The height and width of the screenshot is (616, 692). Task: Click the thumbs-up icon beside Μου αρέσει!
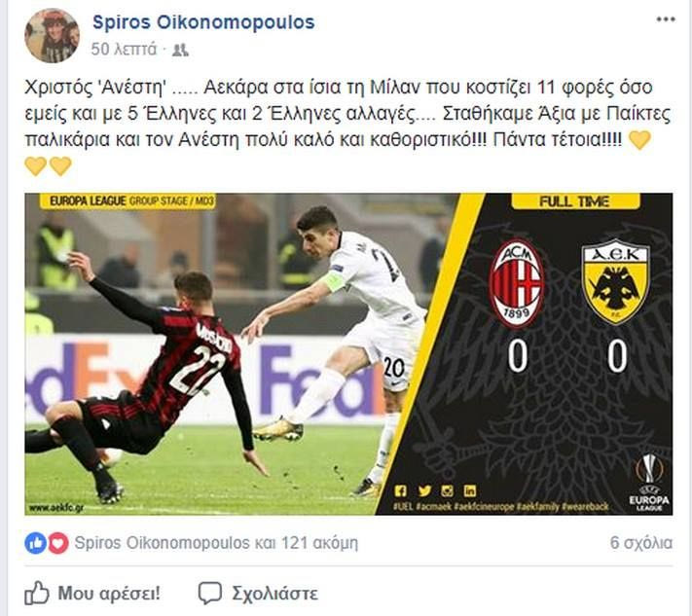37,593
